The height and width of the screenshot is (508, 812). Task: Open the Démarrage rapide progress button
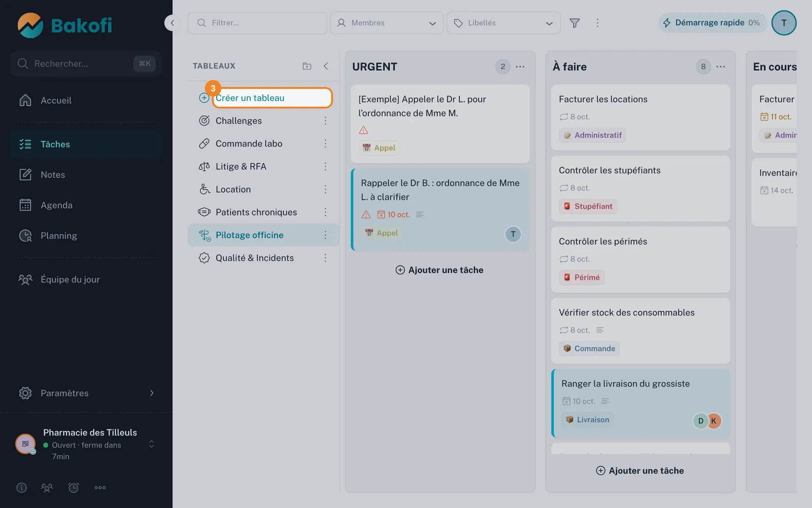click(x=713, y=23)
